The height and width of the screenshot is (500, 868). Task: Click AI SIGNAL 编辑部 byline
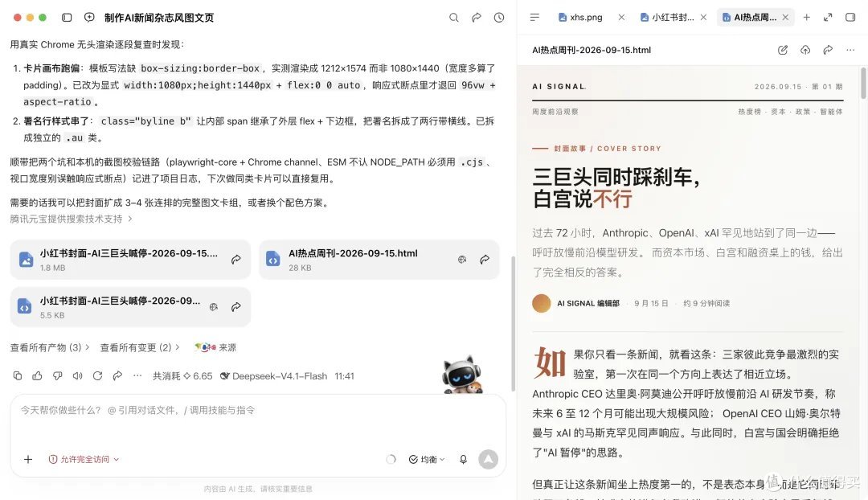tap(588, 303)
